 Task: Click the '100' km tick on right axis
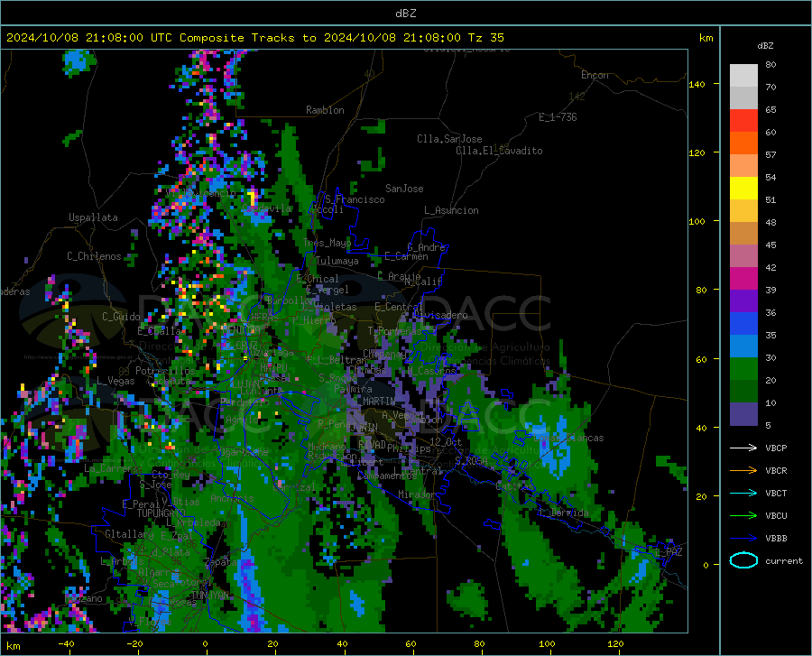[x=697, y=222]
